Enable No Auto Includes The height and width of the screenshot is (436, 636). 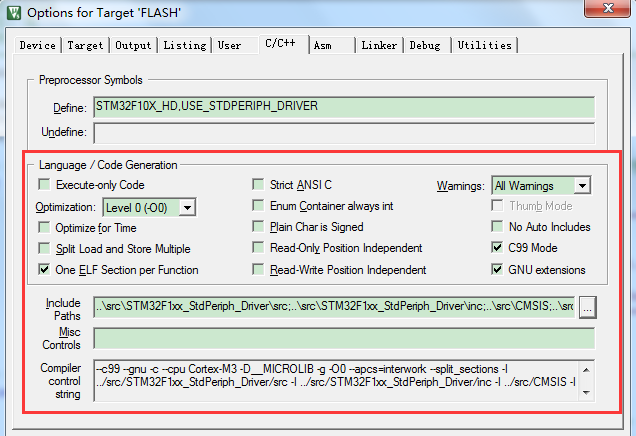[x=497, y=226]
